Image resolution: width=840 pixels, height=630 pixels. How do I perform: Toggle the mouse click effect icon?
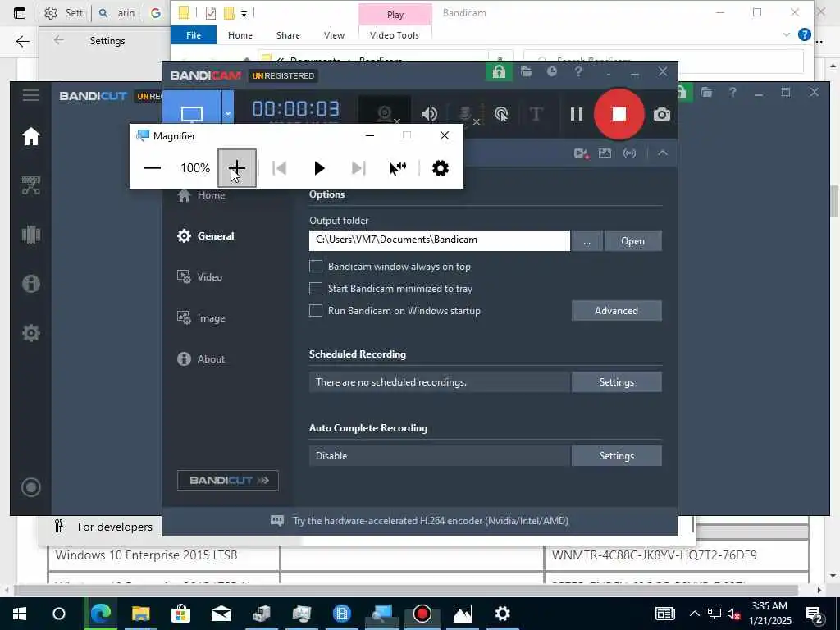click(x=501, y=114)
